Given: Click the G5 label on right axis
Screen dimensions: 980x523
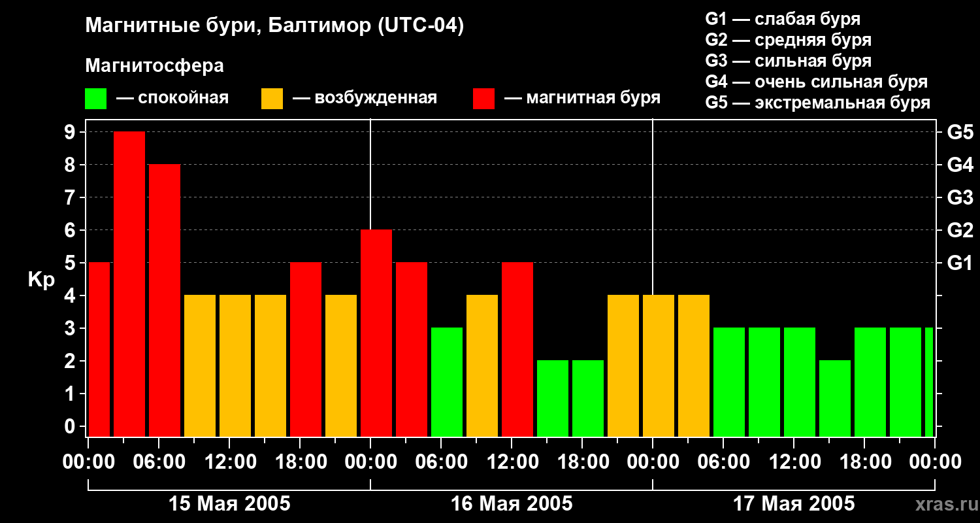Looking at the screenshot, I should 960,133.
